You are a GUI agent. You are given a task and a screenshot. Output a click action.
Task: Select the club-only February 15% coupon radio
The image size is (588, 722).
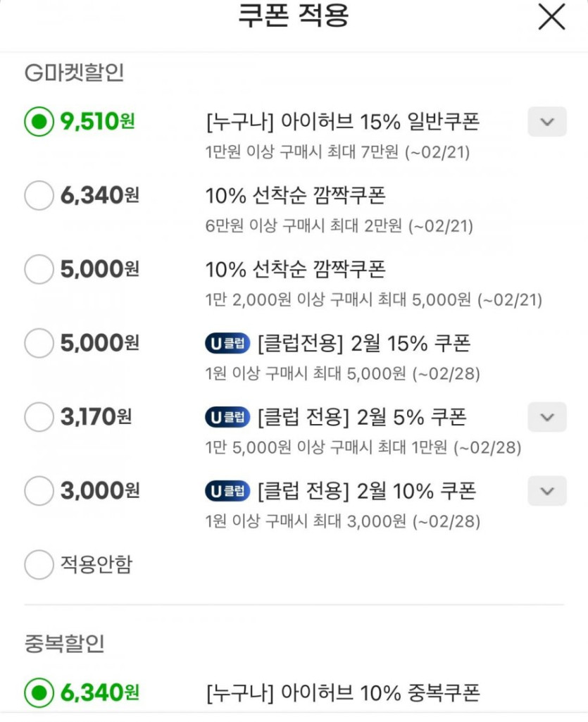[x=39, y=343]
